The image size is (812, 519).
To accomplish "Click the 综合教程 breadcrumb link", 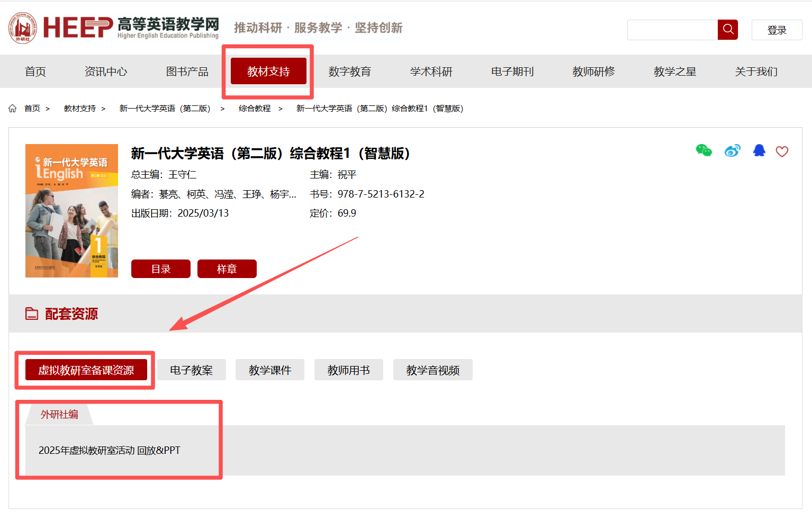I will pyautogui.click(x=255, y=109).
